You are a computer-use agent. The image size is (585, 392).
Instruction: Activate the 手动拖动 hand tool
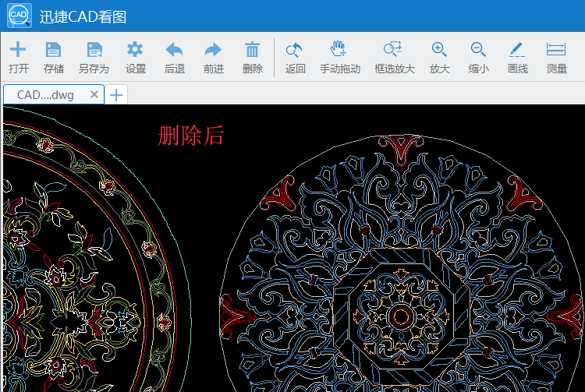tap(339, 49)
